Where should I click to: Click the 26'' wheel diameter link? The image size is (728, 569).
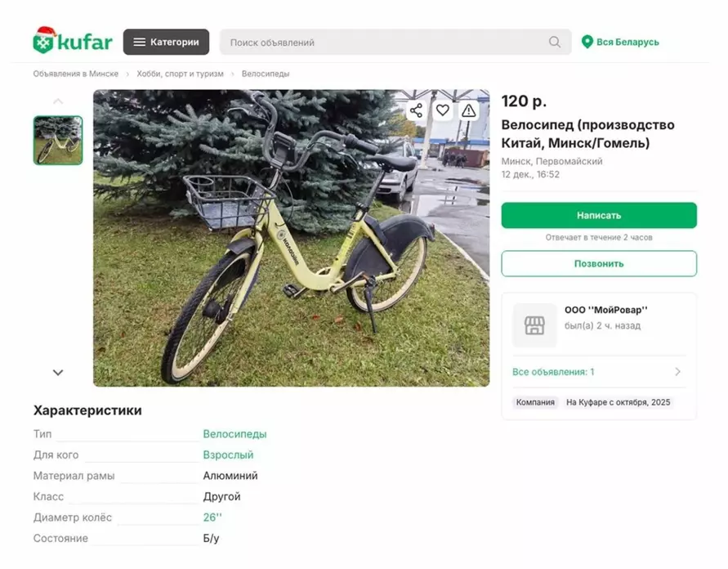[x=212, y=517]
